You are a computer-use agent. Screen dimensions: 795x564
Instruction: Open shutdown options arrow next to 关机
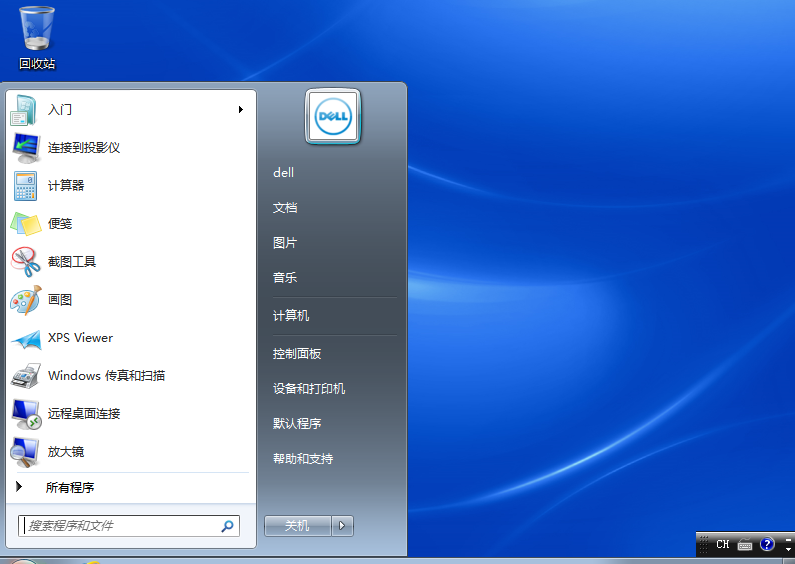click(x=342, y=525)
